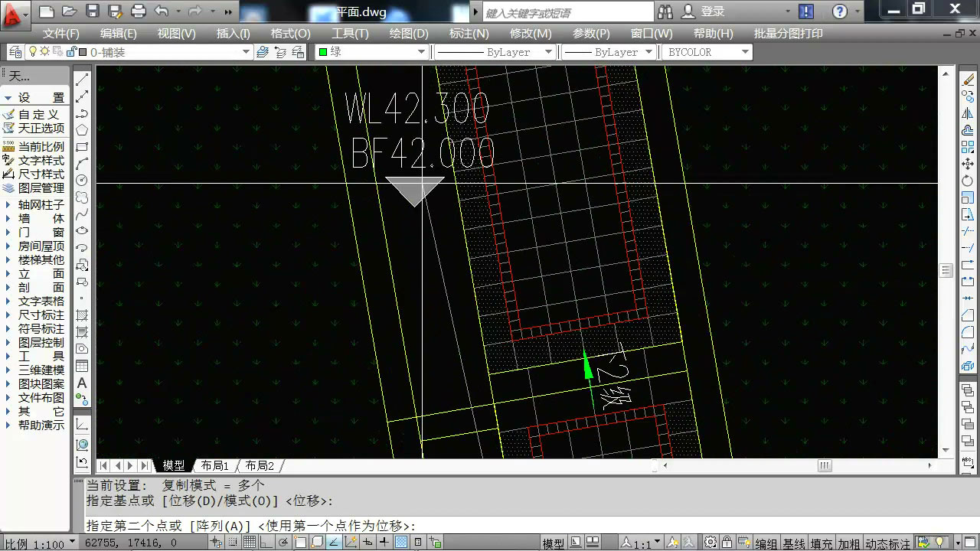Open the 批量分图打印 menu
980x551 pixels.
tap(789, 34)
